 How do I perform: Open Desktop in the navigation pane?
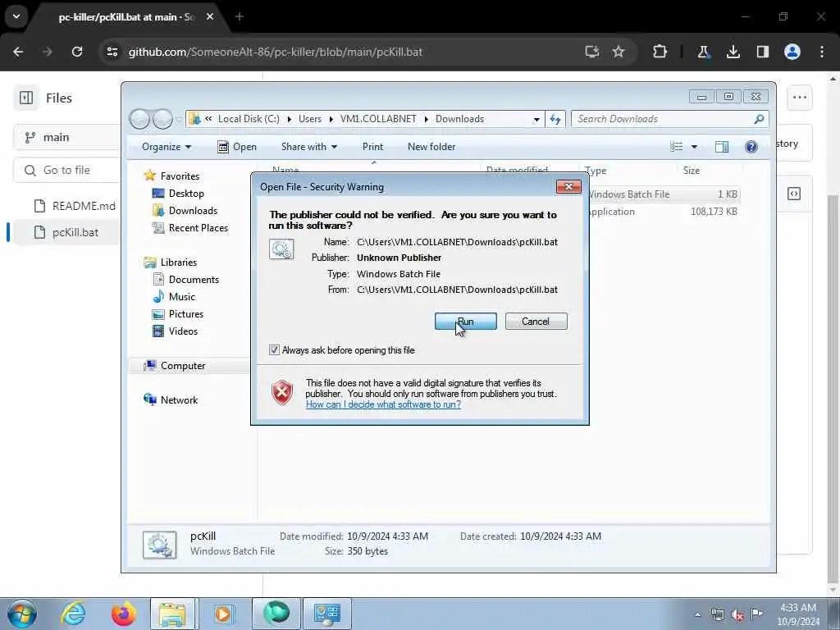pos(186,194)
